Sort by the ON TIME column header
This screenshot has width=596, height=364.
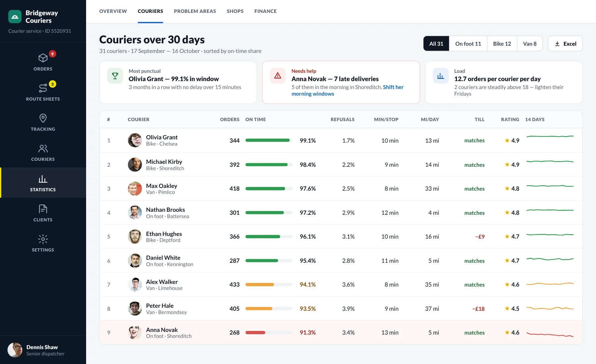[x=256, y=119]
